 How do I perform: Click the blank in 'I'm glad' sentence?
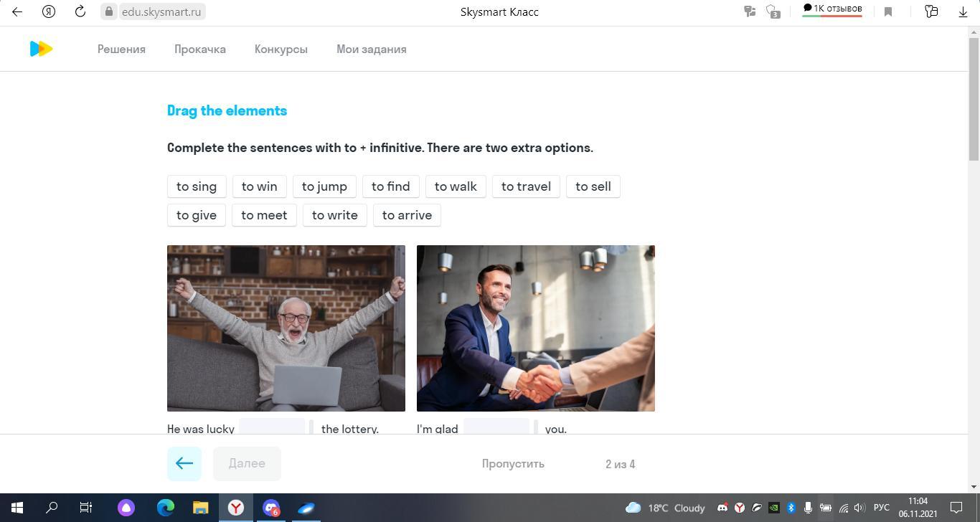click(496, 427)
